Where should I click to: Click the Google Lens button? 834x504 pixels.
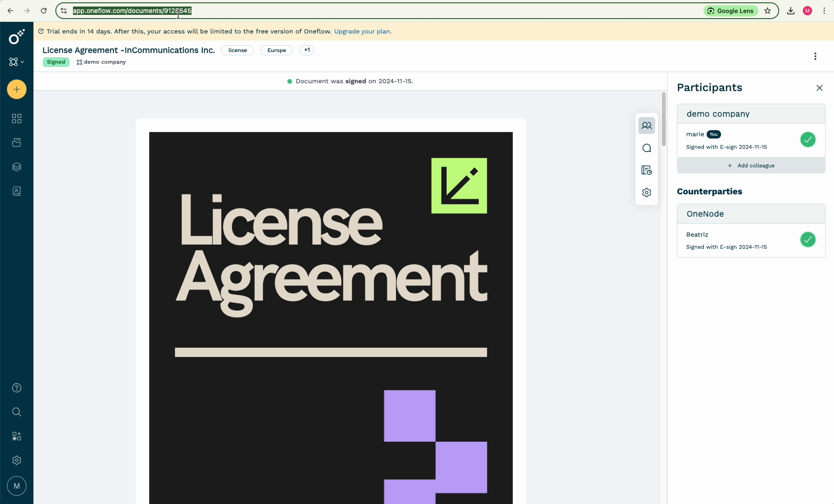[731, 11]
